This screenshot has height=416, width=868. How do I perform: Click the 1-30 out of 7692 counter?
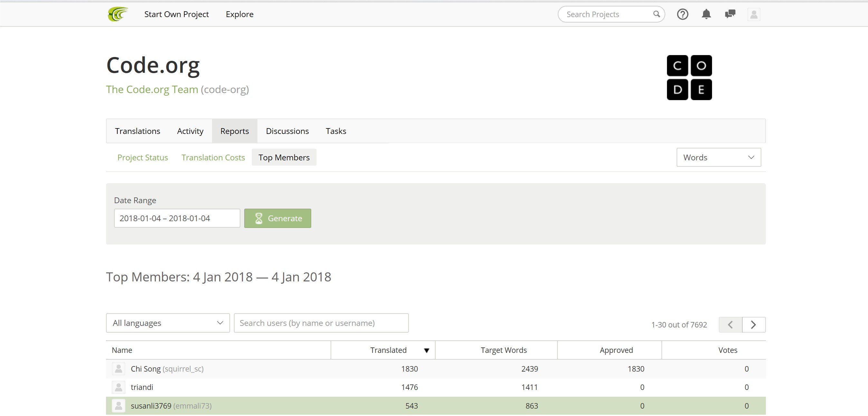679,325
